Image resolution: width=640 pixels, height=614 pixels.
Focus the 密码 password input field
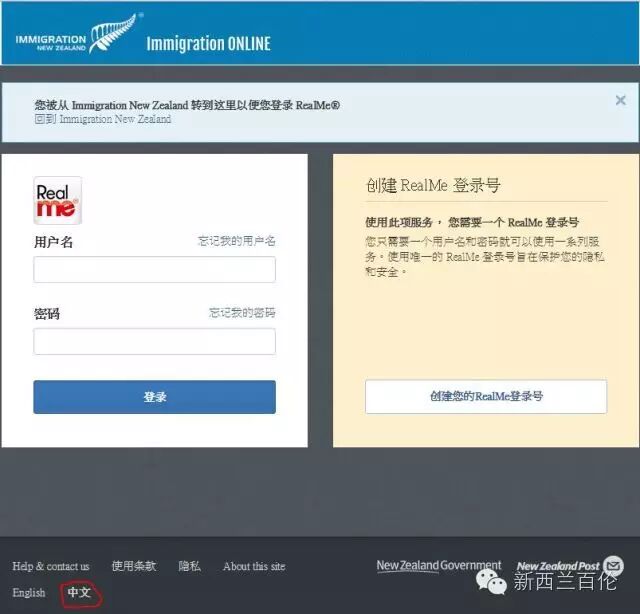point(154,341)
